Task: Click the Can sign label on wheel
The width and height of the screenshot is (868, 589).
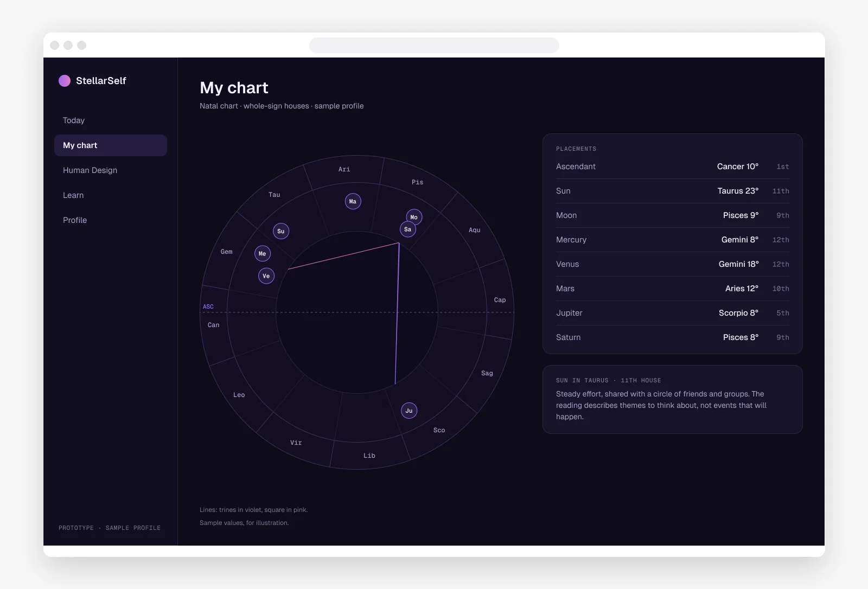Action: pyautogui.click(x=214, y=325)
